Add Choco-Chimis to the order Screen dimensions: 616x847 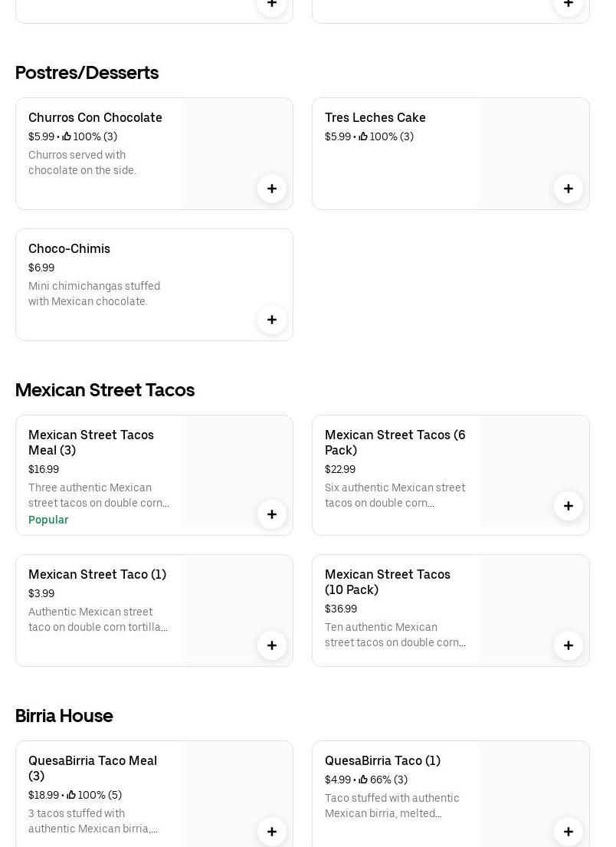pyautogui.click(x=272, y=320)
